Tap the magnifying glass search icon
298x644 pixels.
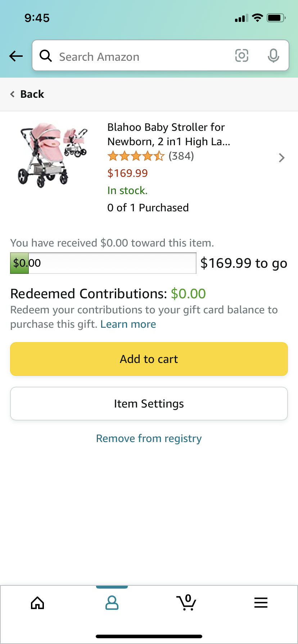(x=46, y=56)
